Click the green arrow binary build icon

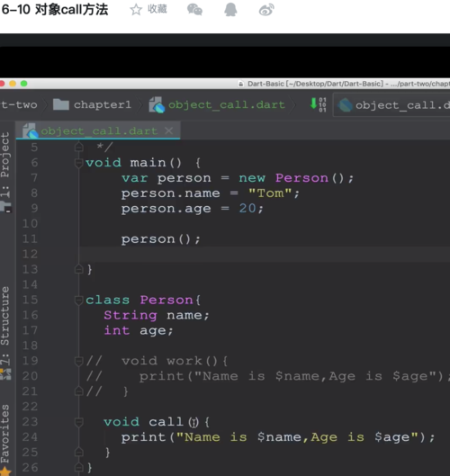318,104
